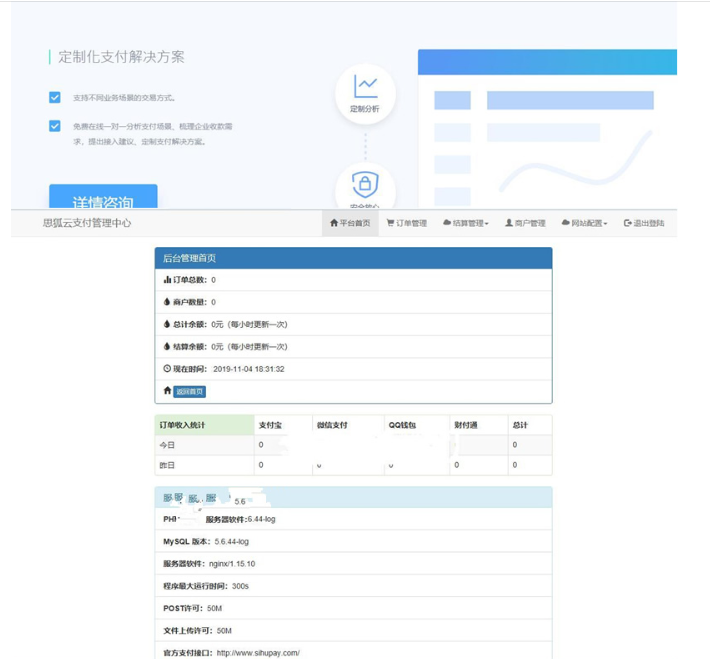Toggle the 免费在线一对一分析 checkbox
The width and height of the screenshot is (710, 659).
55,126
